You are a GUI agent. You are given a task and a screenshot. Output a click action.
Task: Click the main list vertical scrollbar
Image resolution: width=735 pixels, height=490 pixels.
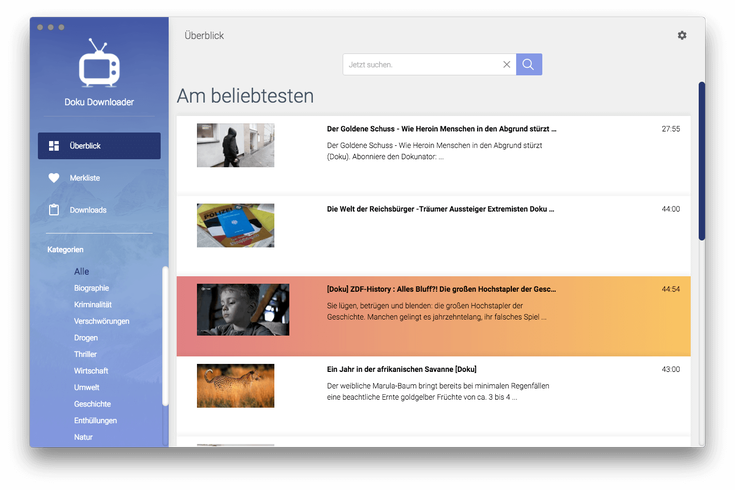pos(702,161)
